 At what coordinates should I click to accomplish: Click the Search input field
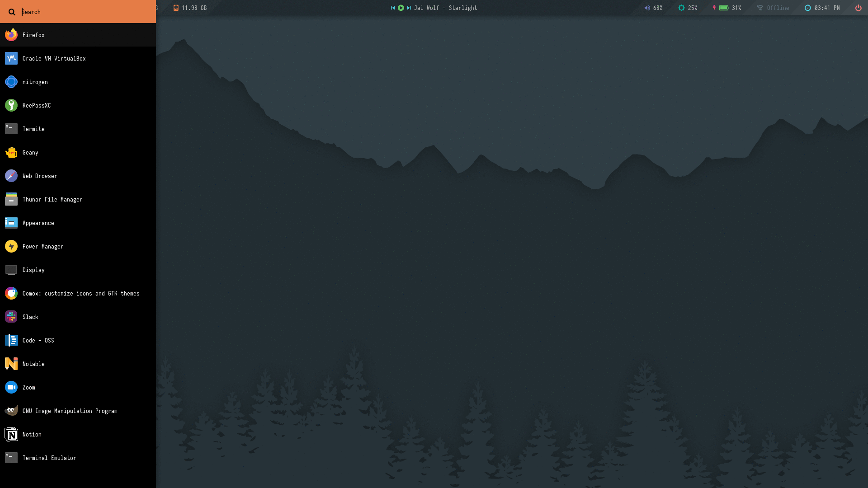[86, 12]
